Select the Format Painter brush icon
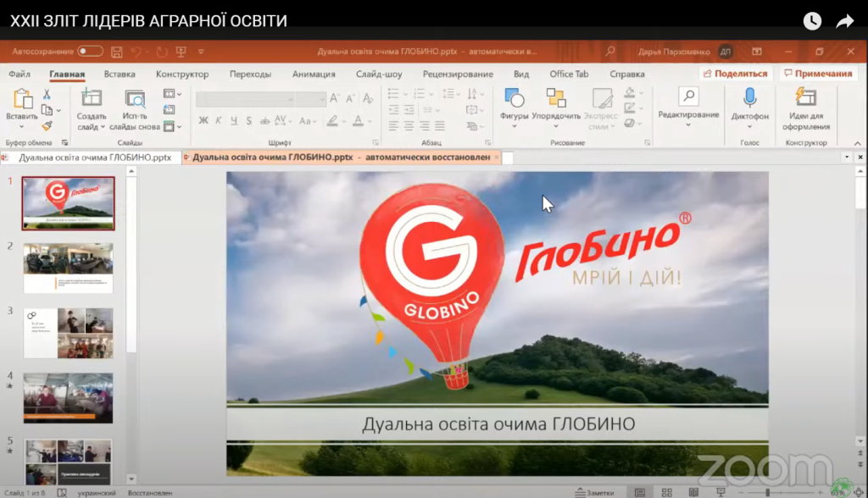 pyautogui.click(x=47, y=125)
